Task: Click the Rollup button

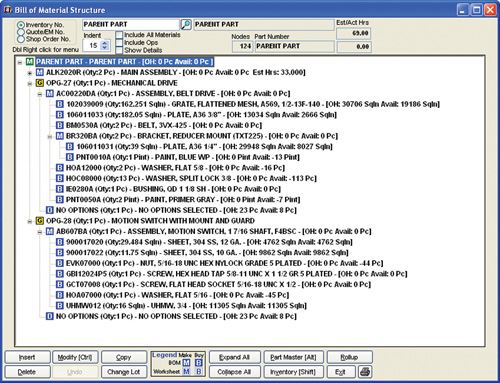Action: (x=349, y=357)
